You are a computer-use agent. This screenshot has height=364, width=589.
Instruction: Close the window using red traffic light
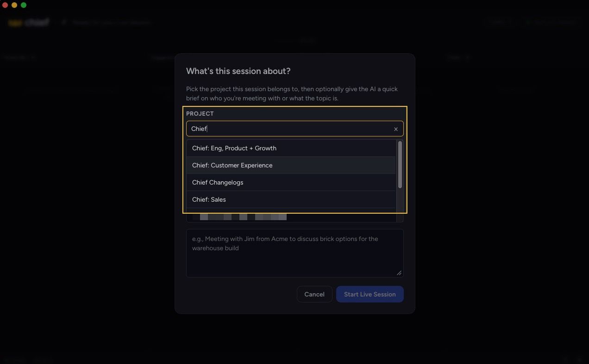click(x=5, y=5)
